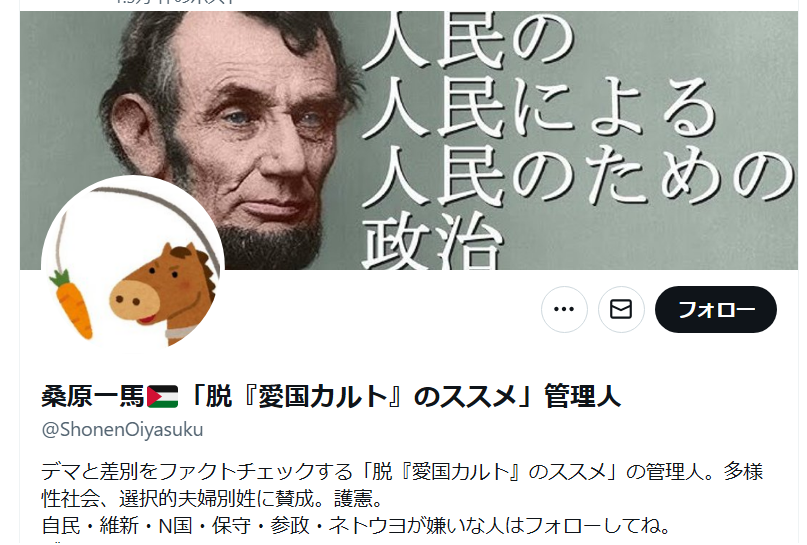Screen dimensions: 807x545
Task: Click the 人民のための banner text line
Action: [577, 177]
